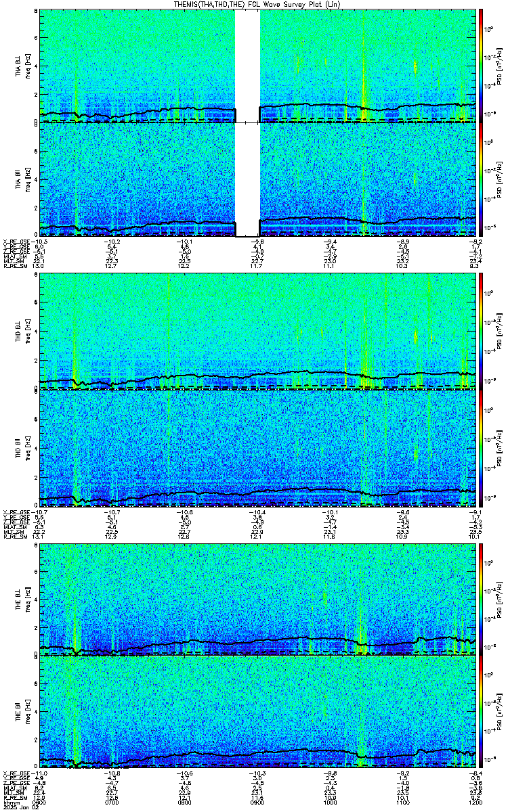Click the PSD color bar of the THA B-perpendicular panel
The image size is (508, 812).
click(x=481, y=65)
